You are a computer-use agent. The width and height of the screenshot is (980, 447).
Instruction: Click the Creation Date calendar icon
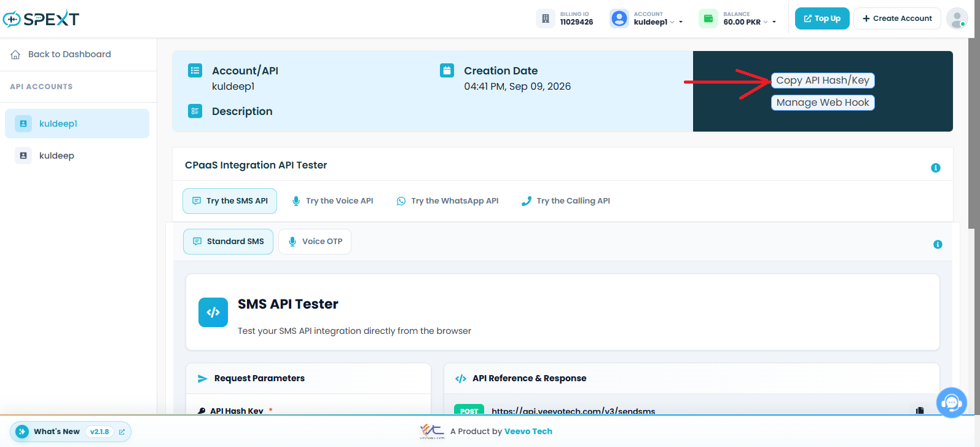(447, 70)
